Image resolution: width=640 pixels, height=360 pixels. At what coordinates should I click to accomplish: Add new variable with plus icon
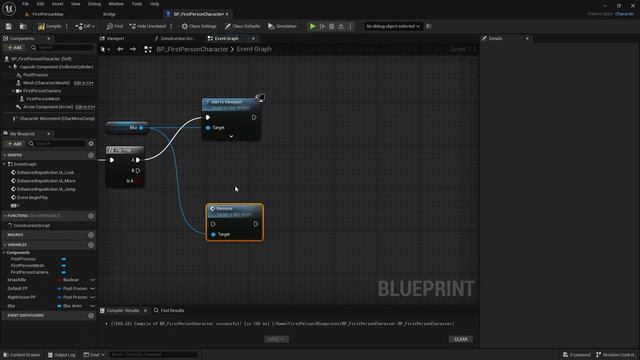(91, 245)
